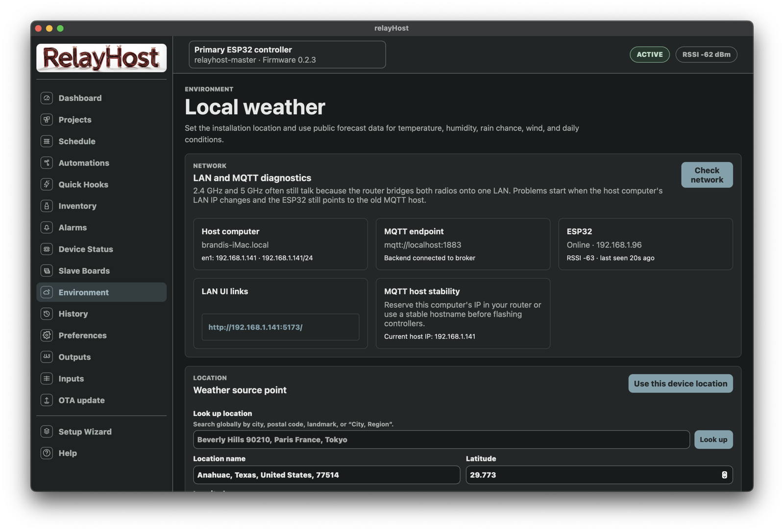Click the Host computer card
The image size is (784, 532).
[280, 244]
